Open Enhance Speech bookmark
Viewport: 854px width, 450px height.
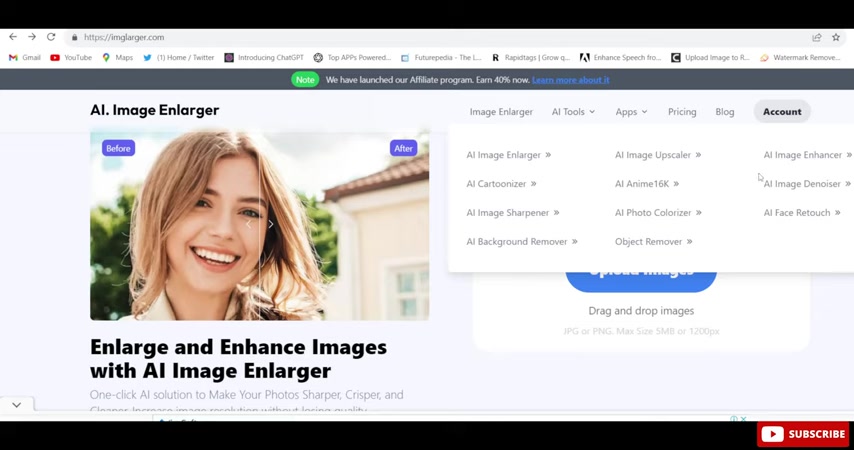[x=620, y=57]
